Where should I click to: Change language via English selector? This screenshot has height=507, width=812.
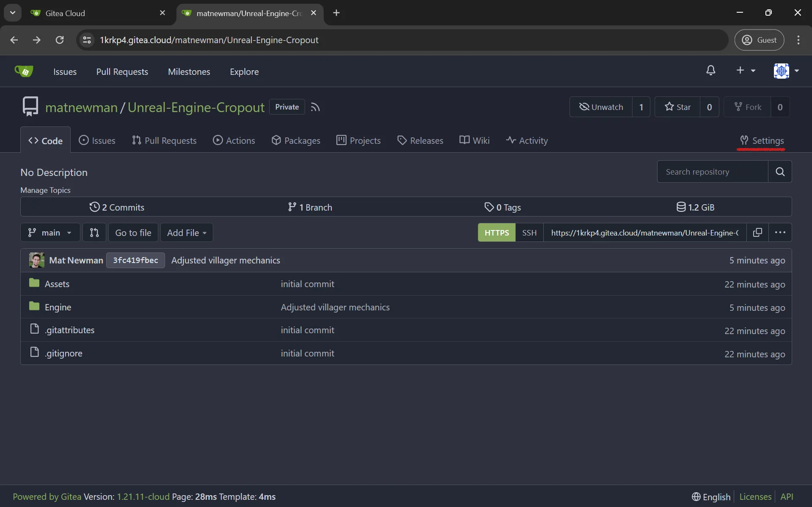point(711,497)
